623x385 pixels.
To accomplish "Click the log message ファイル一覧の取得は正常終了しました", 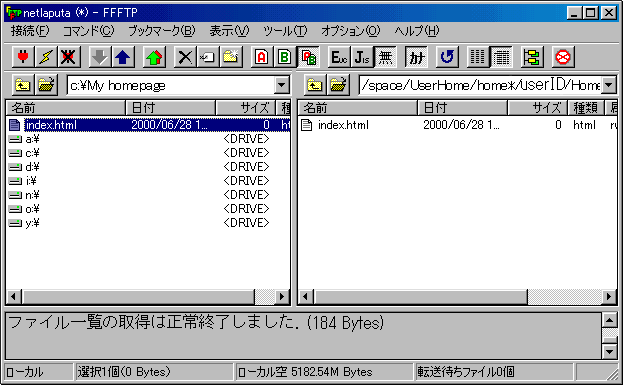I will point(153,323).
